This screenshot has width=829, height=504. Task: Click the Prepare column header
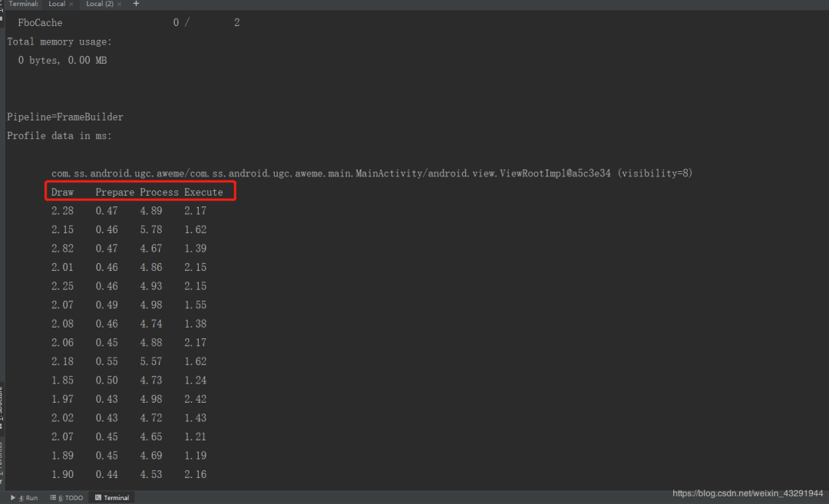point(114,192)
